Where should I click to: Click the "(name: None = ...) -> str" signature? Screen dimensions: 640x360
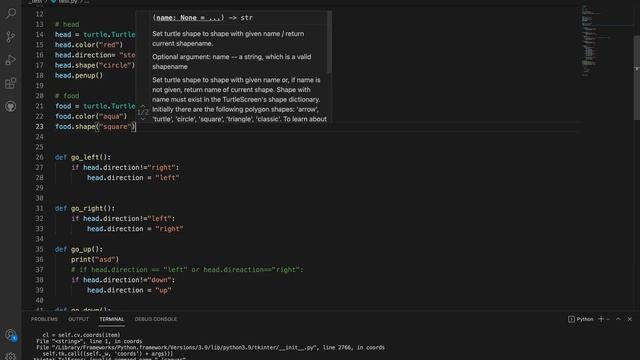[x=203, y=18]
